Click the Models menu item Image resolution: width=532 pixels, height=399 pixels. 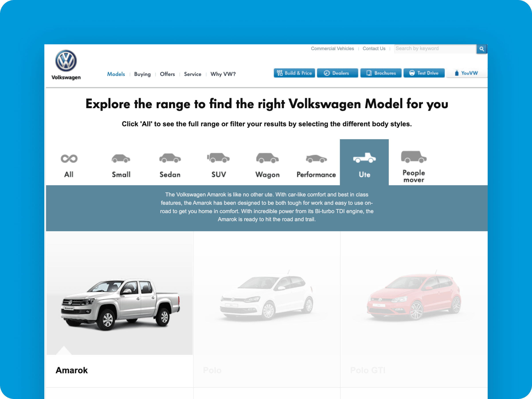[116, 74]
